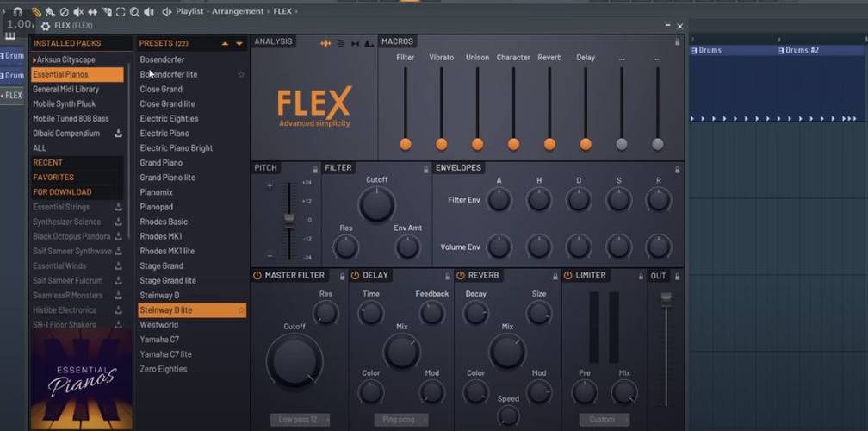This screenshot has height=431, width=868.
Task: Select the Mute tool with speaker-x icon
Action: tap(78, 11)
